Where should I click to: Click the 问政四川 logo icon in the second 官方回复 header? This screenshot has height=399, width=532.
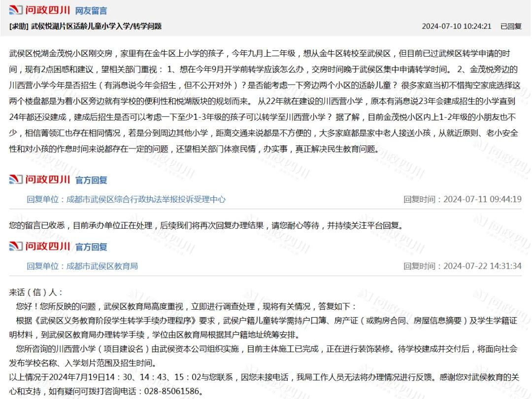coord(16,246)
